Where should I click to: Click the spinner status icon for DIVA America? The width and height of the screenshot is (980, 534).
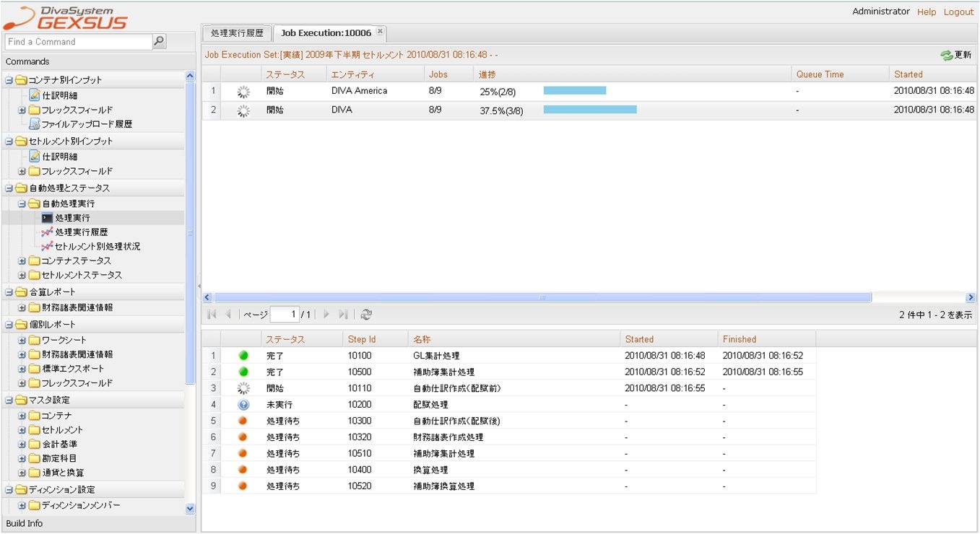(243, 91)
